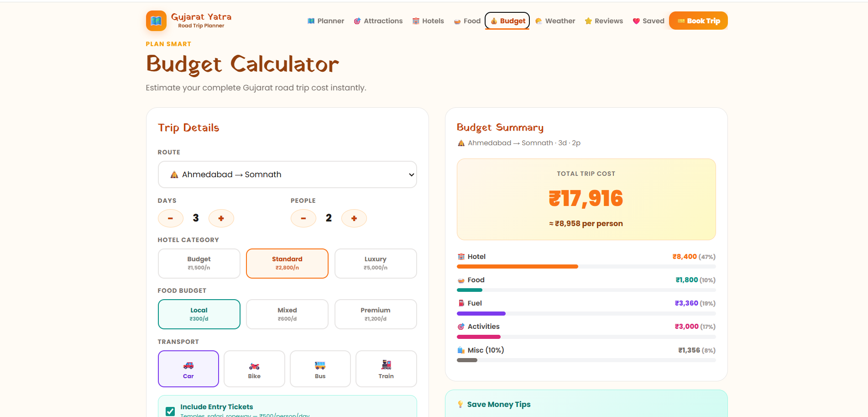Select Car as transport mode
Screen dimensions: 868x417
[x=188, y=369]
